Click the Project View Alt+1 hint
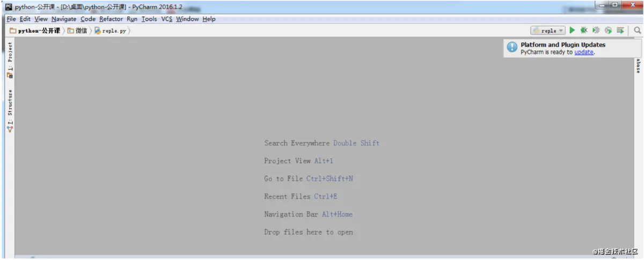The height and width of the screenshot is (260, 644). (x=299, y=161)
